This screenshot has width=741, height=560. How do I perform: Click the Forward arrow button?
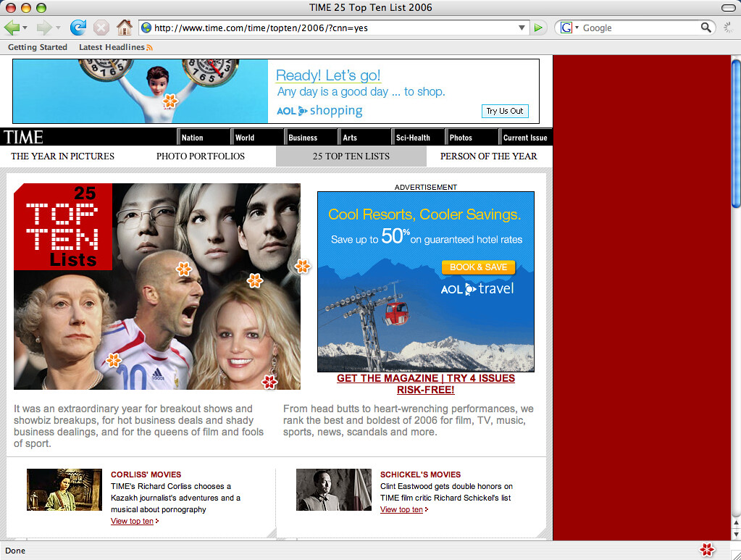[x=44, y=28]
